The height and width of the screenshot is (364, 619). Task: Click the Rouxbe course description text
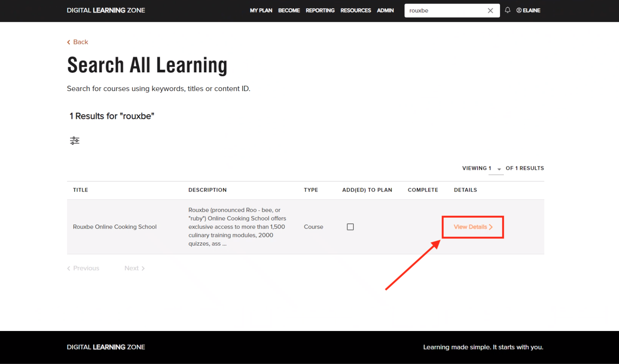[237, 227]
